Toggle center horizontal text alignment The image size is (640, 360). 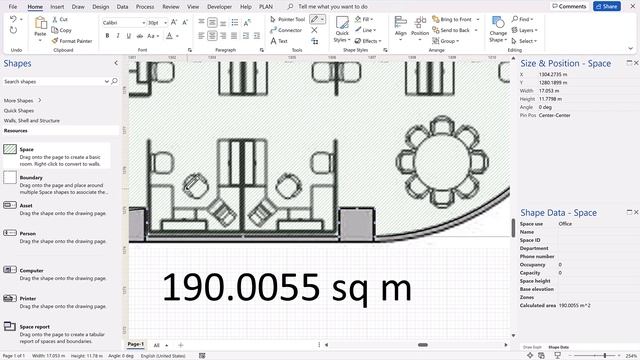212,36
